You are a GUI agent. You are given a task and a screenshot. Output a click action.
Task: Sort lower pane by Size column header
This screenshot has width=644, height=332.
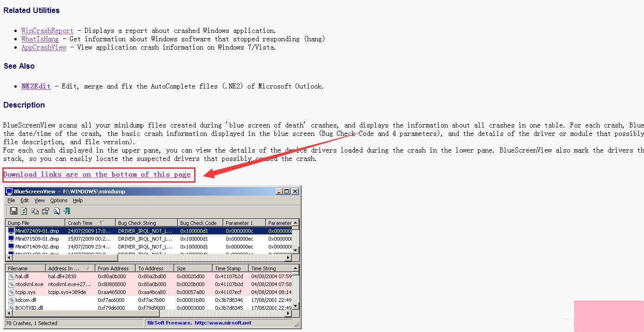click(x=193, y=268)
